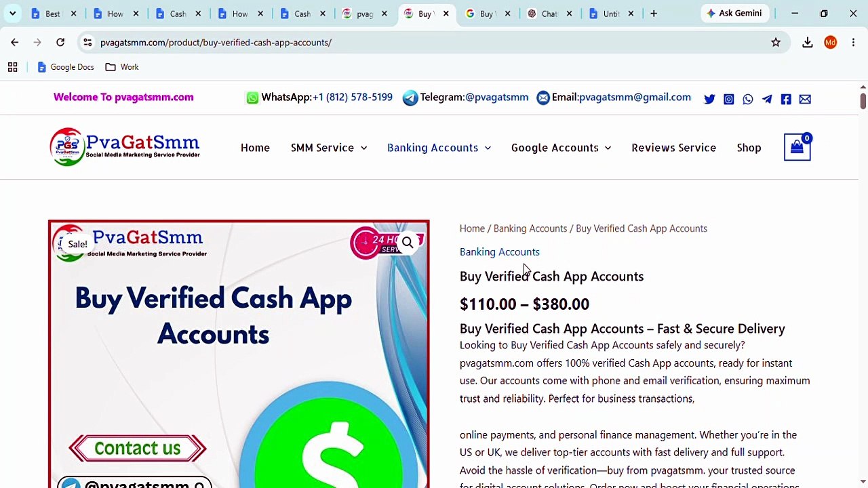
Task: Open the Shop menu item
Action: point(749,148)
